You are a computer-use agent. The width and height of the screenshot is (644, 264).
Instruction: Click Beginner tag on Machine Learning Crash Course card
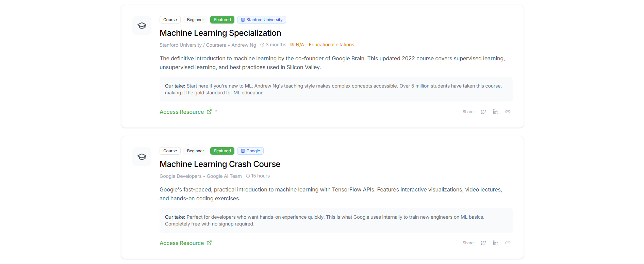click(x=195, y=151)
